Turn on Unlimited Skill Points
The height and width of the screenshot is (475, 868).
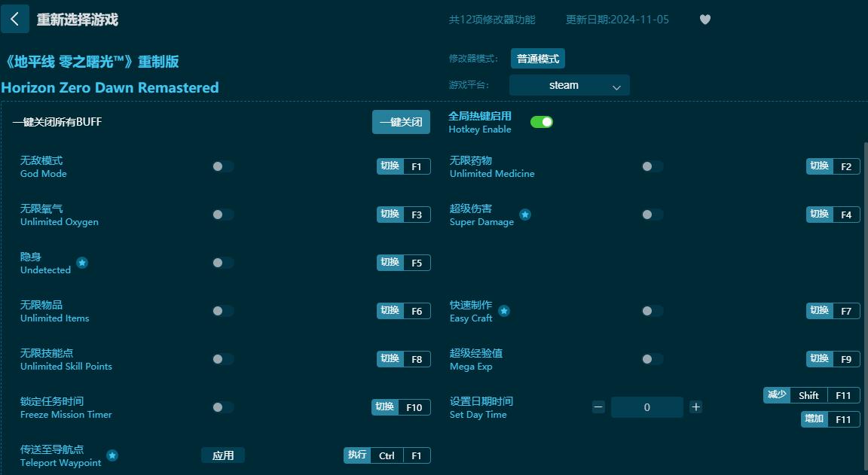[222, 359]
